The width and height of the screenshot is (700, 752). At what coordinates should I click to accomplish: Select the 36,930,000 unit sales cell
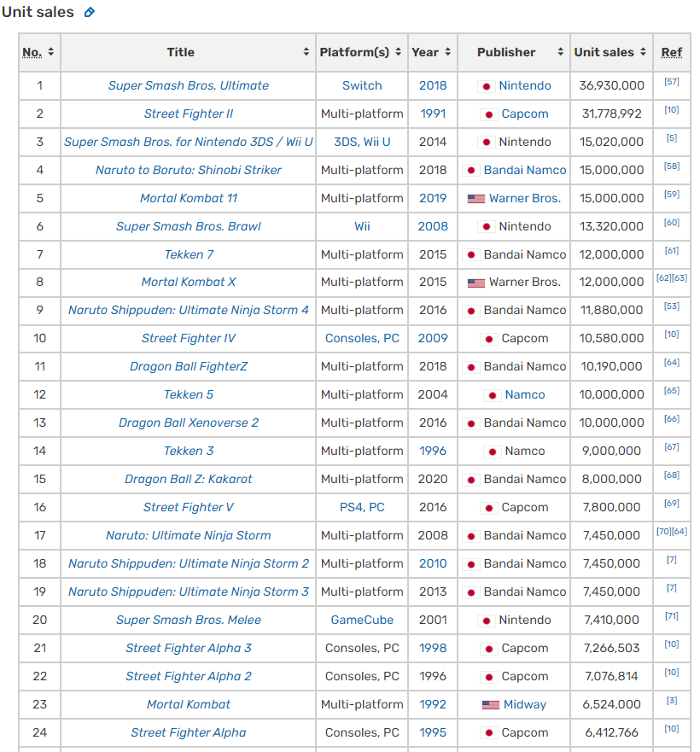coord(611,85)
